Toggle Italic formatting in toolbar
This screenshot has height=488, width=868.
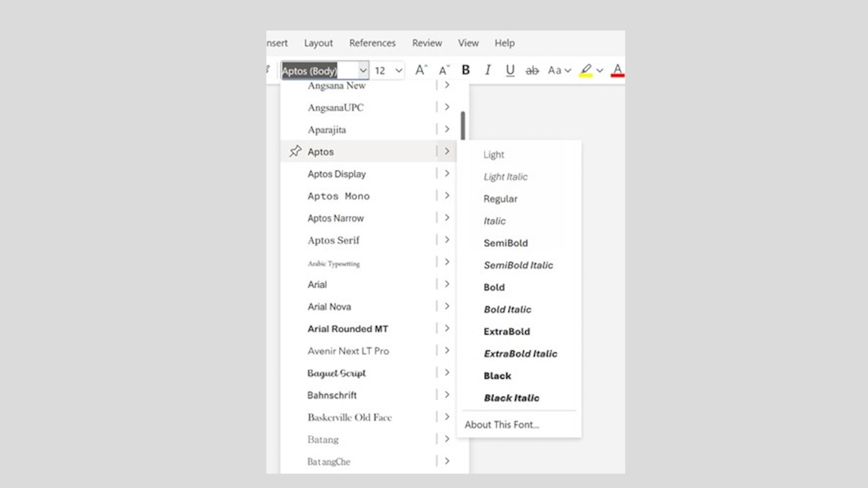pyautogui.click(x=488, y=70)
